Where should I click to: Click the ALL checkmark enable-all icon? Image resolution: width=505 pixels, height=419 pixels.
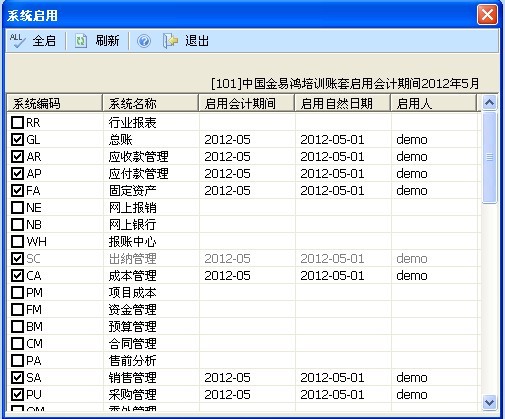(17, 41)
